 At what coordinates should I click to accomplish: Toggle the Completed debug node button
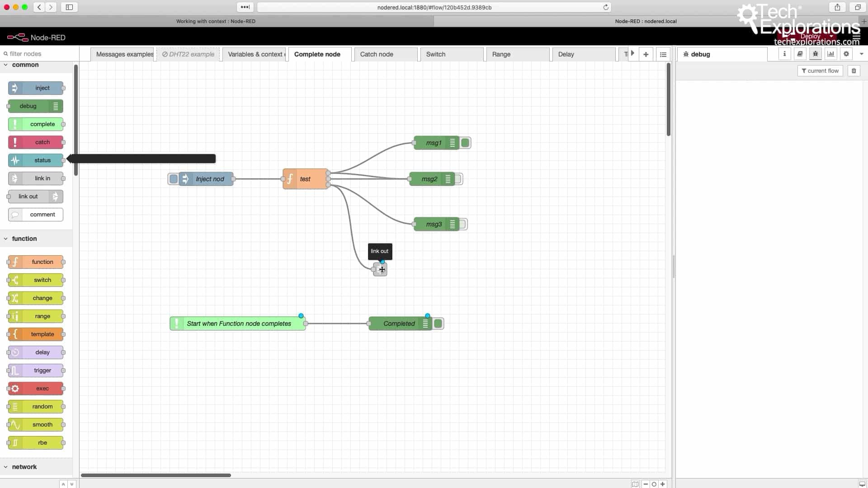pyautogui.click(x=438, y=324)
